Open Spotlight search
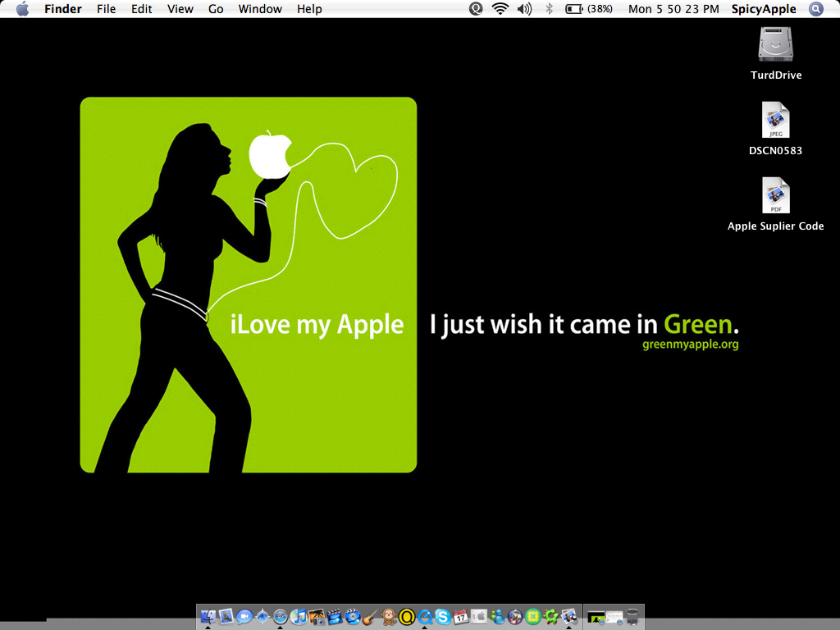The image size is (840, 630). click(815, 8)
